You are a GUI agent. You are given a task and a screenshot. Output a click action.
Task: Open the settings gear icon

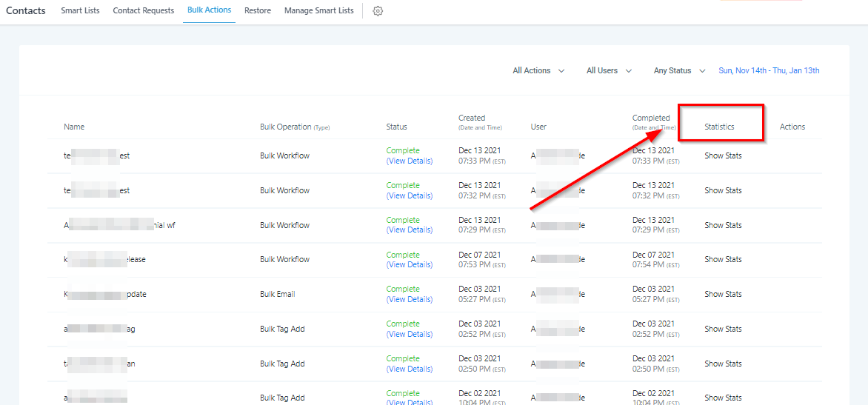coord(378,11)
